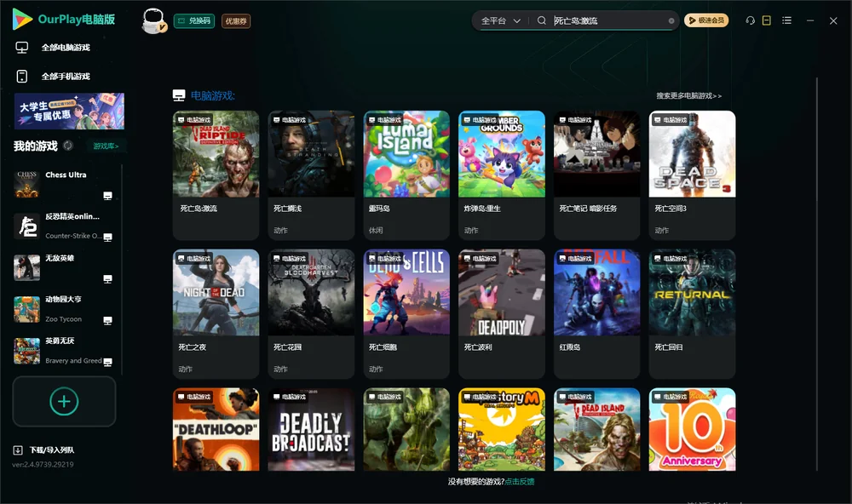The width and height of the screenshot is (852, 504).
Task: Open the 游戏库> link
Action: [106, 146]
